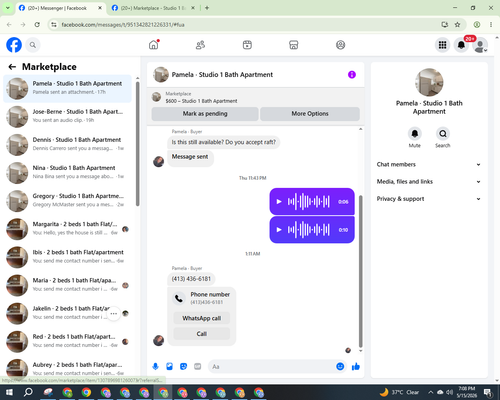Screen dimensions: 500x400
Task: Open Windows notification center icon
Action: (488, 392)
